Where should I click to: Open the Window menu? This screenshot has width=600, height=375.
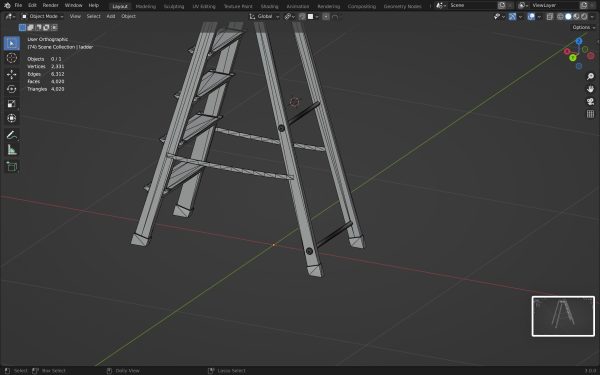coord(73,5)
